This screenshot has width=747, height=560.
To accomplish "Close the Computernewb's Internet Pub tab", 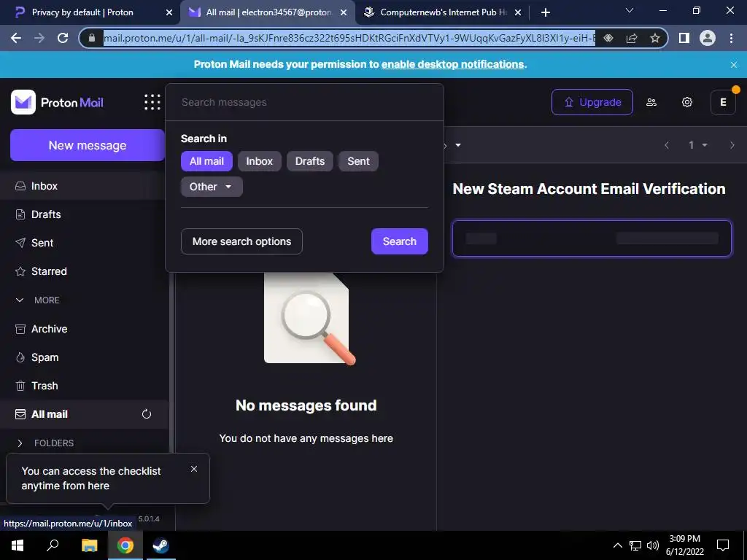I will click(x=518, y=12).
